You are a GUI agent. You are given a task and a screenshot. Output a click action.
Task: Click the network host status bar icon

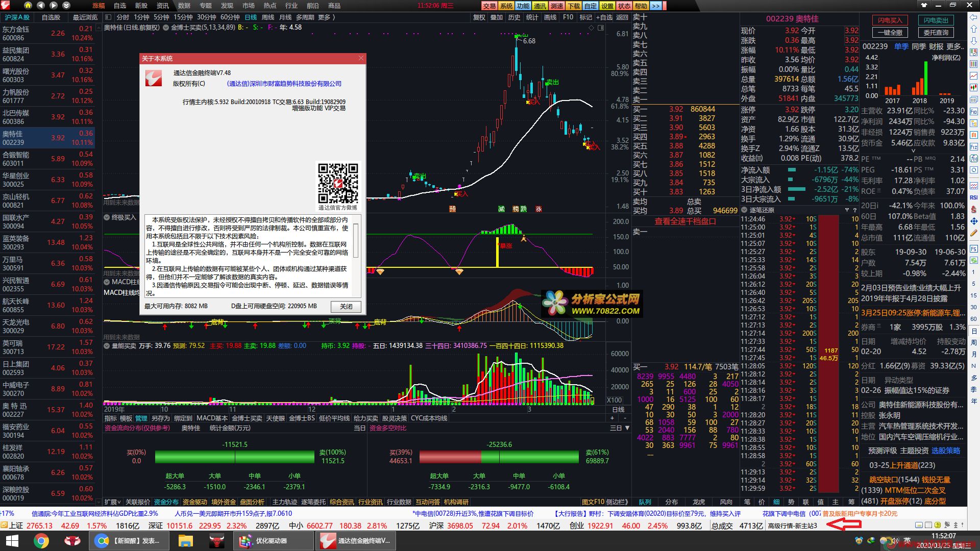947,525
